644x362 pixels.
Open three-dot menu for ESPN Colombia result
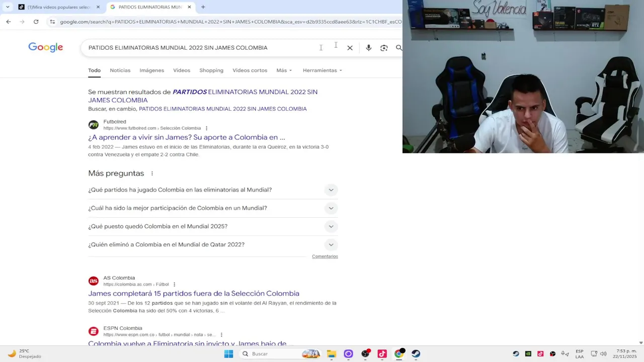point(221,335)
